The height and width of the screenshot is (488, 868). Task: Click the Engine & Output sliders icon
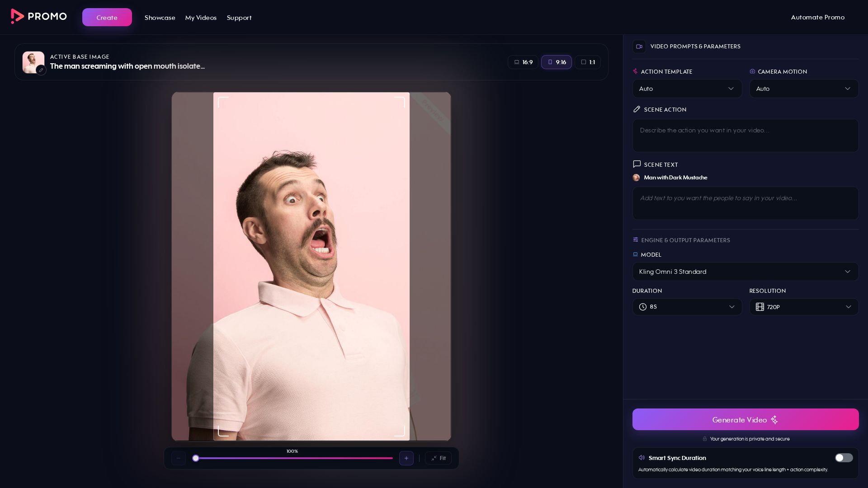click(635, 240)
